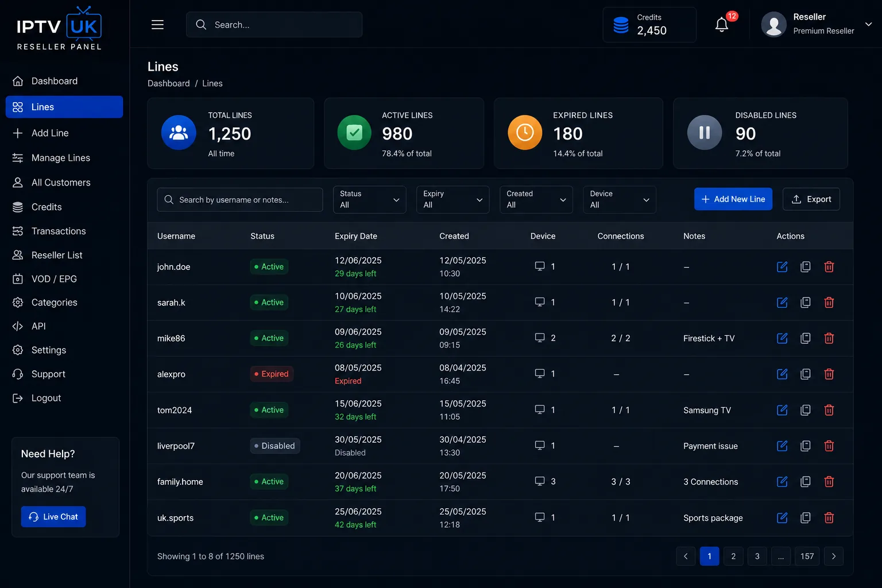Click the Add New Line button
Viewport: 882px width, 588px height.
[x=733, y=199]
